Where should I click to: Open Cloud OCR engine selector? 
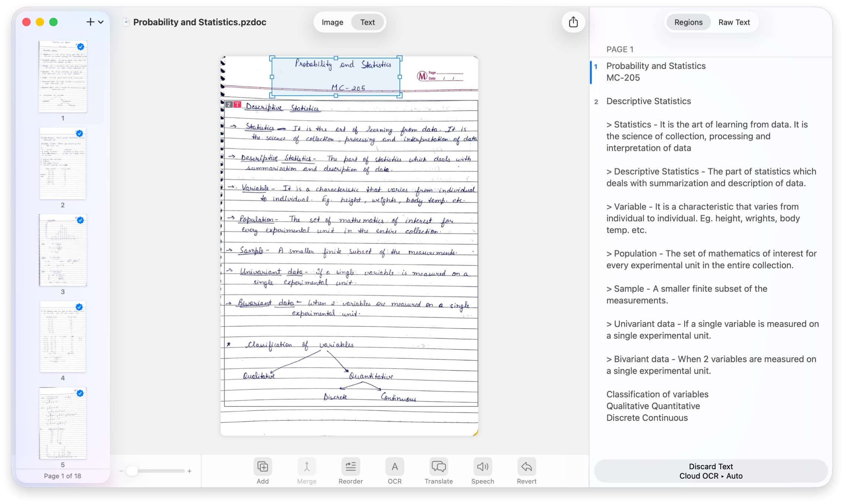711,476
